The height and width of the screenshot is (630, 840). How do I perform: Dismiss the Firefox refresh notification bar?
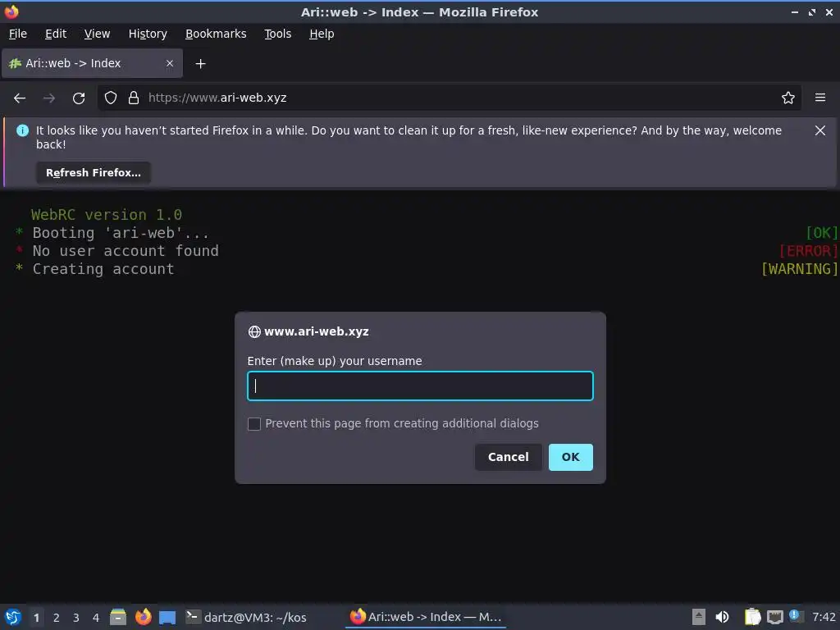819,130
